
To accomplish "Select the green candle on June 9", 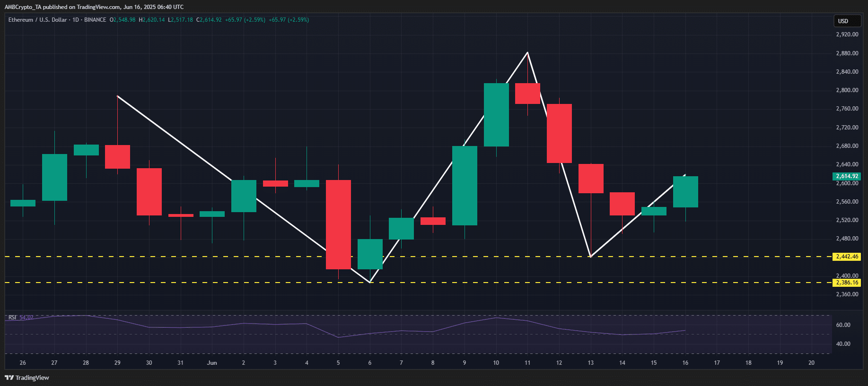I will pyautogui.click(x=465, y=186).
